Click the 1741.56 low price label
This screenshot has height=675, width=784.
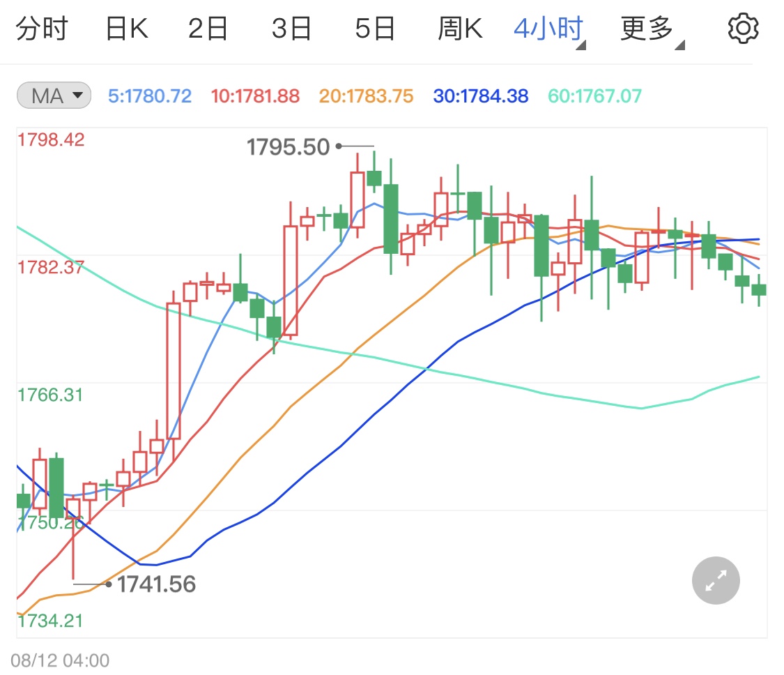tap(156, 584)
